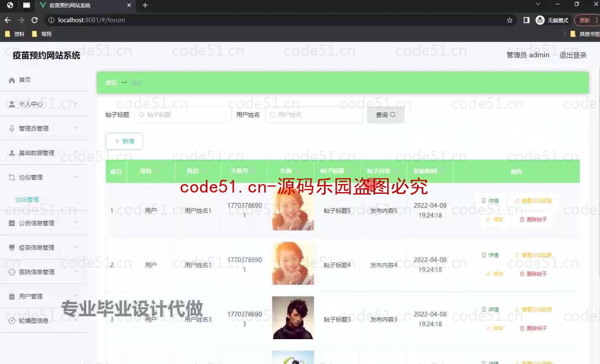The image size is (600, 364).
Task: Click 查看论坛回复 for 帖子标题4
Action: point(533,255)
